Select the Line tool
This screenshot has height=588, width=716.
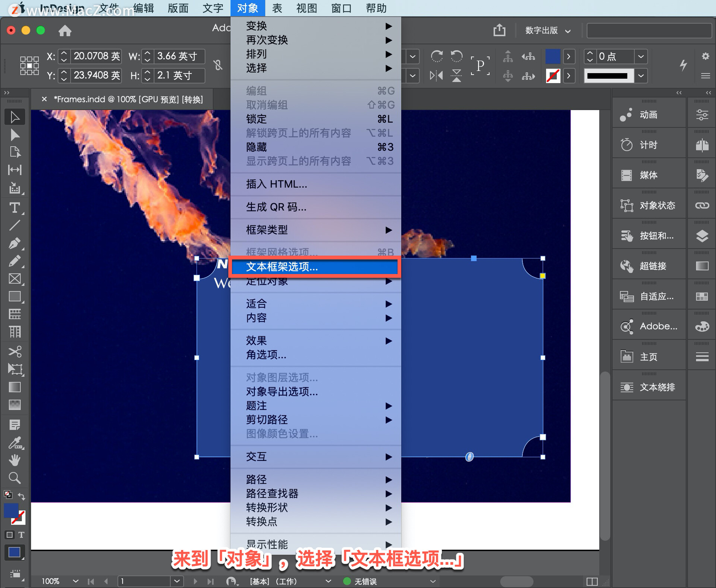(x=15, y=225)
